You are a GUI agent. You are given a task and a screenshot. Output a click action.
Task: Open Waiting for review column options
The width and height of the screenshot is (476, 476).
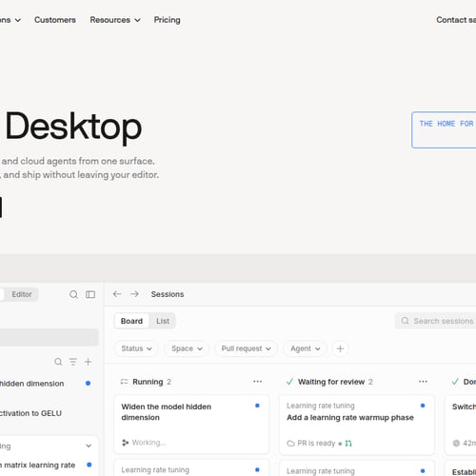point(423,382)
